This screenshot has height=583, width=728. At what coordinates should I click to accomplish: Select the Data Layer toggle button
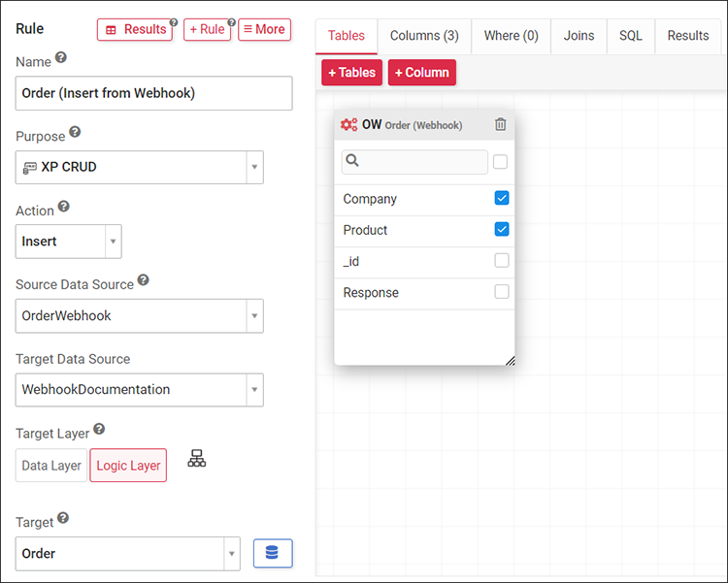tap(51, 466)
